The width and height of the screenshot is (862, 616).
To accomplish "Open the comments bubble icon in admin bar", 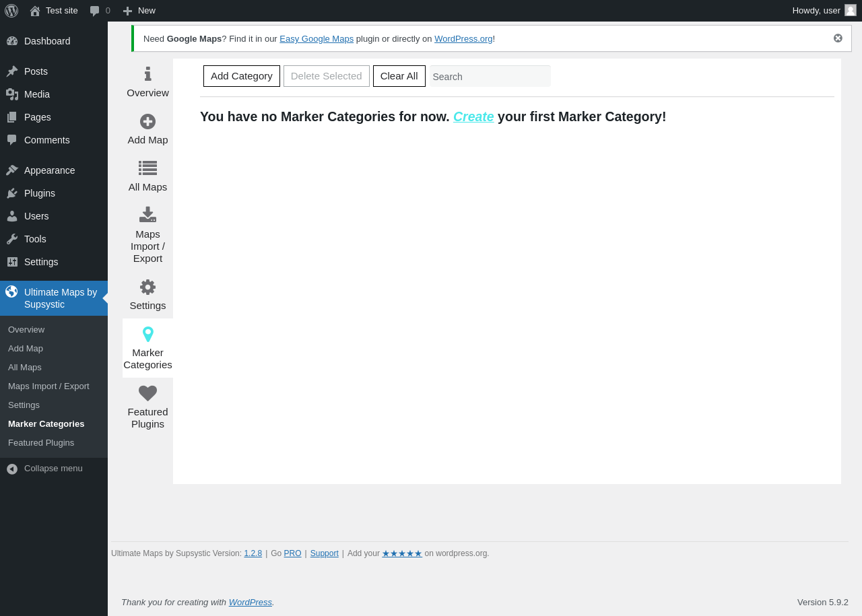I will [x=95, y=11].
